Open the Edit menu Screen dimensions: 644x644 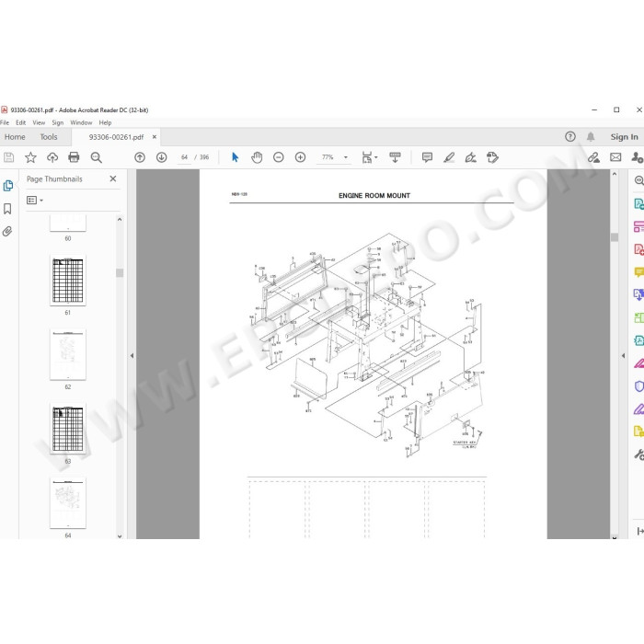point(20,122)
